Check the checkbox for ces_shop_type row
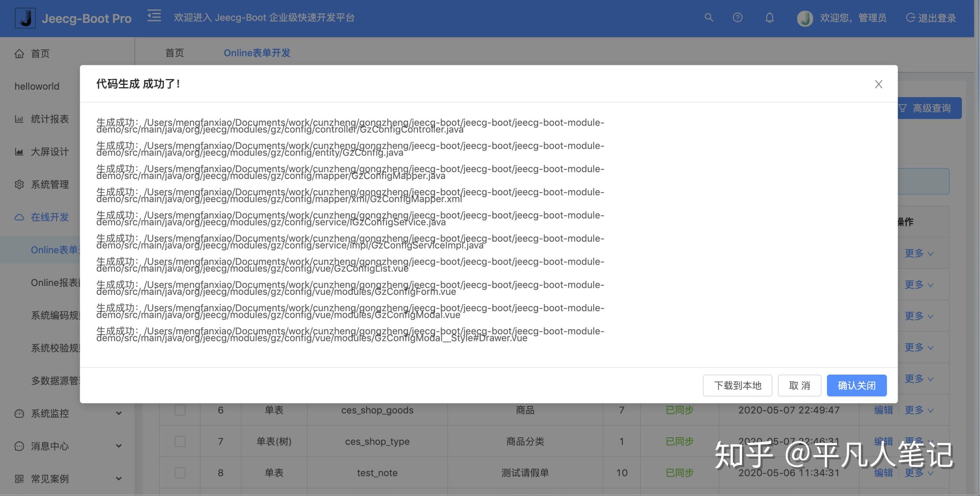The image size is (980, 496). point(180,441)
